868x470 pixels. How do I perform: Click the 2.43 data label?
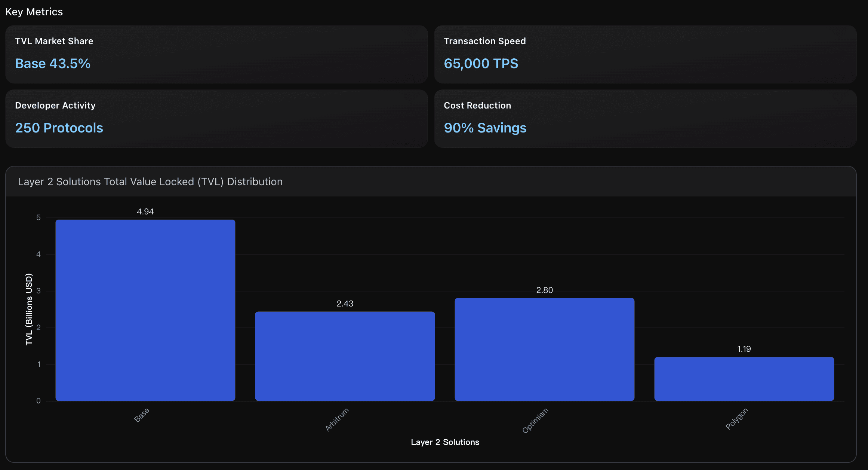click(345, 304)
